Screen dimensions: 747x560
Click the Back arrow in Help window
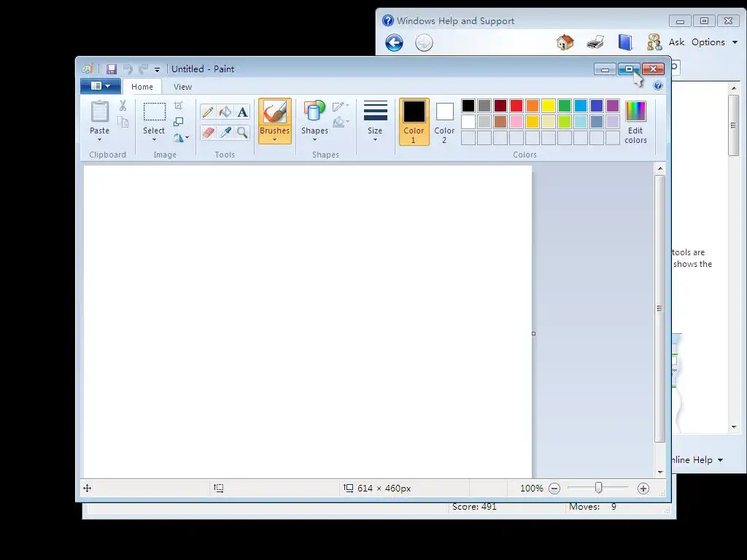[x=394, y=43]
